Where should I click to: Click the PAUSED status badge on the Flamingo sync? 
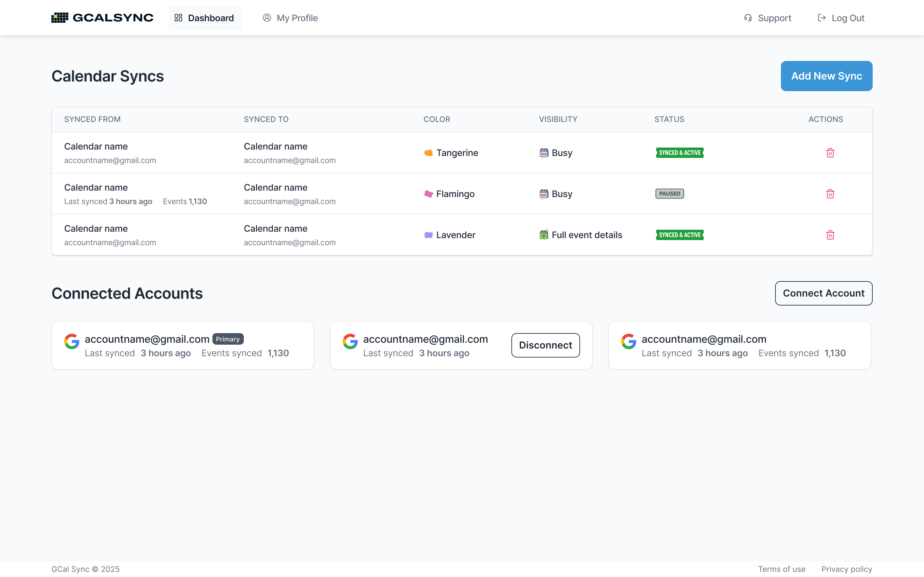click(669, 194)
